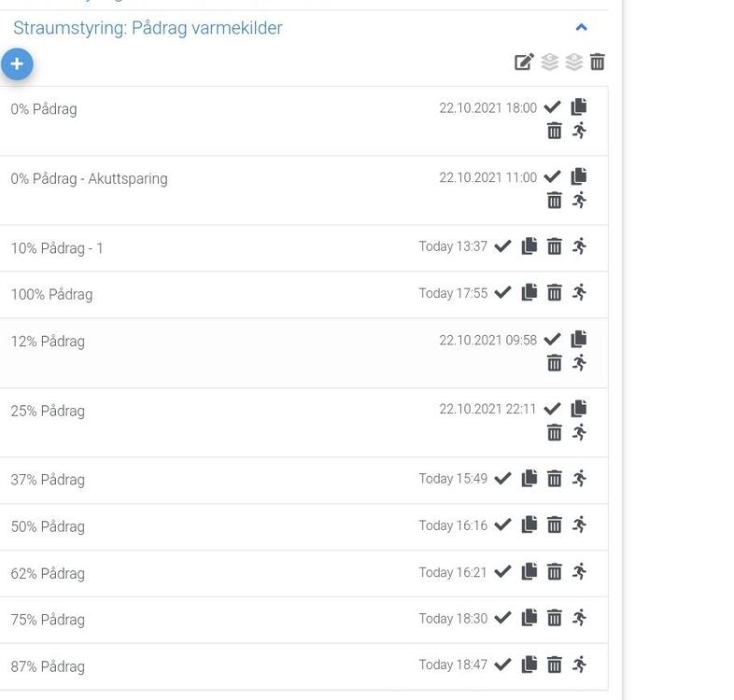Copy the 0% Pådrag - Akuttsparing entry
Screen dimensions: 734x700
click(x=579, y=176)
